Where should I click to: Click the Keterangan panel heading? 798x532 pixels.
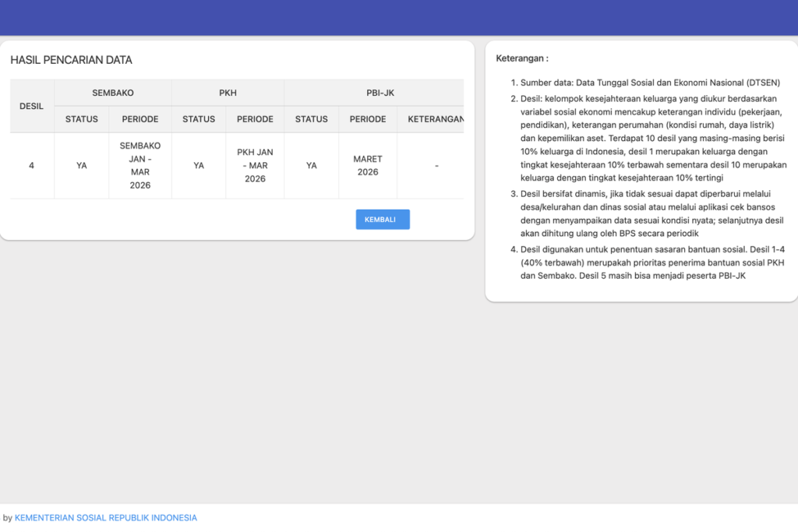522,58
